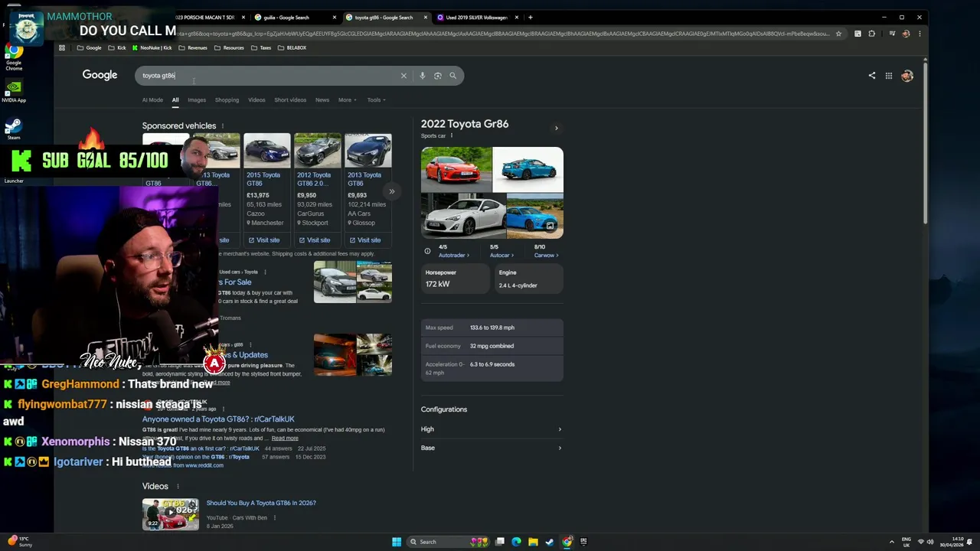The image size is (980, 551).
Task: Open the Revenues bookmarks folder
Action: pos(193,47)
